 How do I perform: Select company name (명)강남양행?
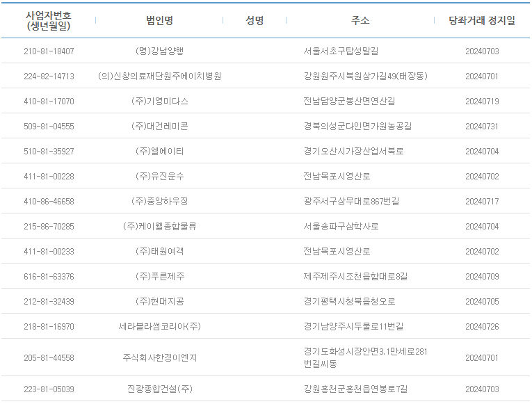click(x=159, y=51)
